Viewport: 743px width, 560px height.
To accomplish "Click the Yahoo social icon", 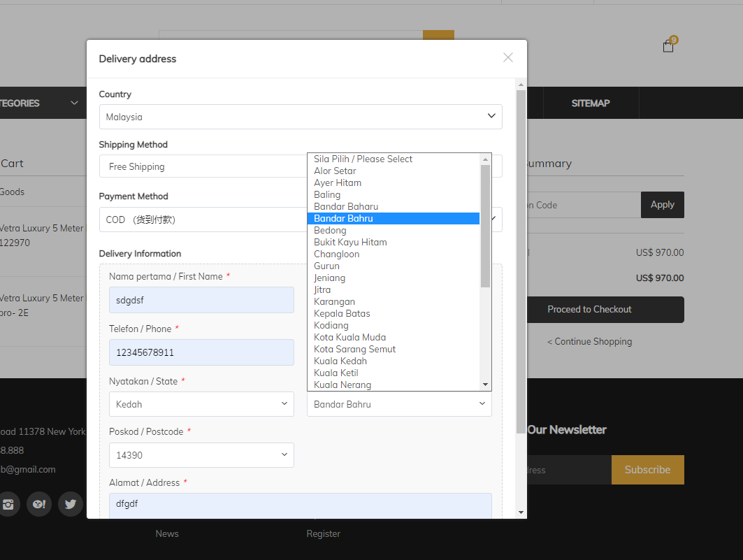I will click(39, 503).
